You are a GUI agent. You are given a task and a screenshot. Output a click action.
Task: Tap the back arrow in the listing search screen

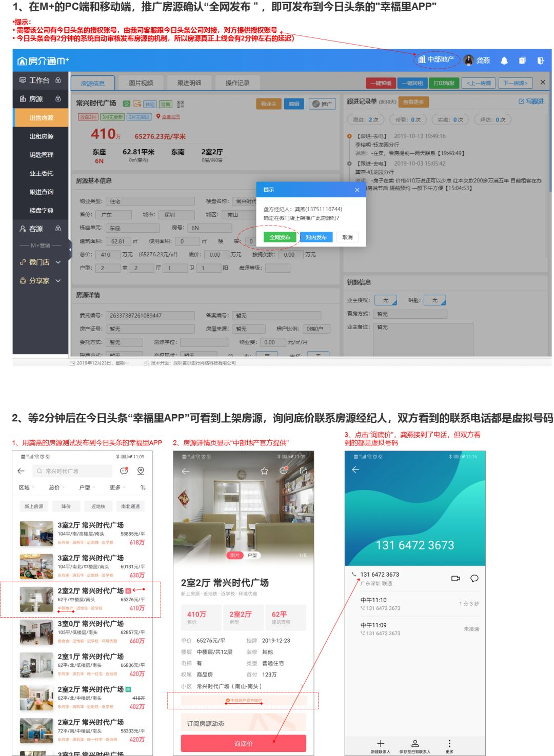[x=21, y=471]
